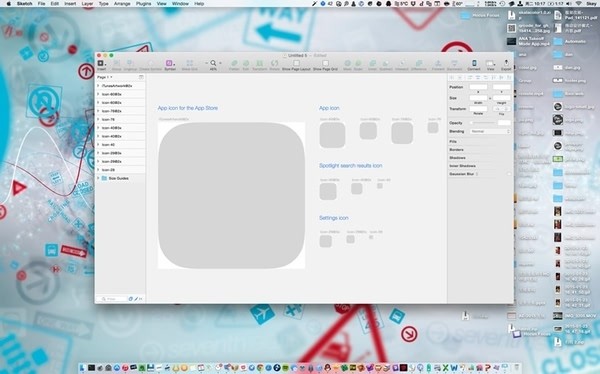Click the Create Symbol toolbar icon

[x=150, y=64]
